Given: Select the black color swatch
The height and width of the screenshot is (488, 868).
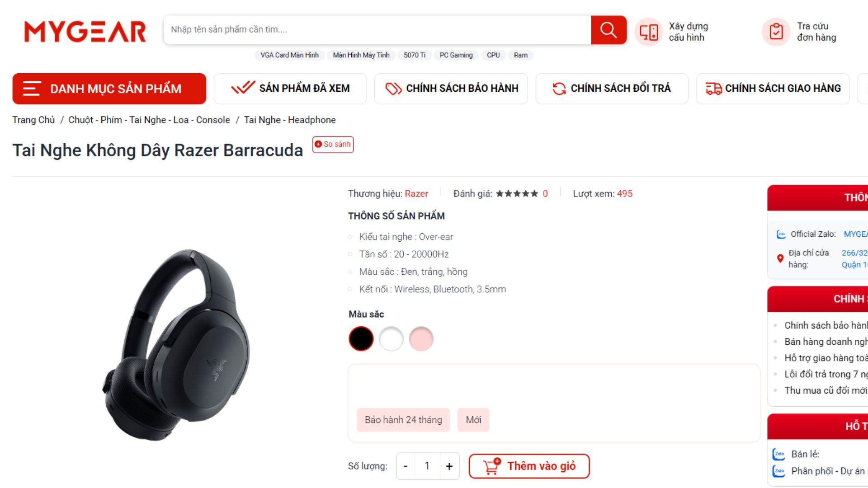Looking at the screenshot, I should pyautogui.click(x=361, y=339).
